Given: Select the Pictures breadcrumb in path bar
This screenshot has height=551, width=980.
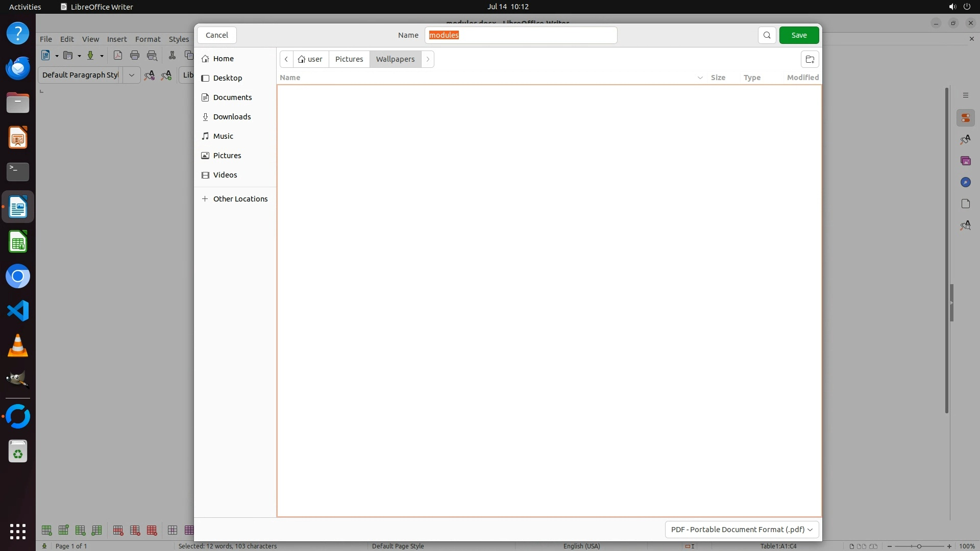Looking at the screenshot, I should (349, 59).
